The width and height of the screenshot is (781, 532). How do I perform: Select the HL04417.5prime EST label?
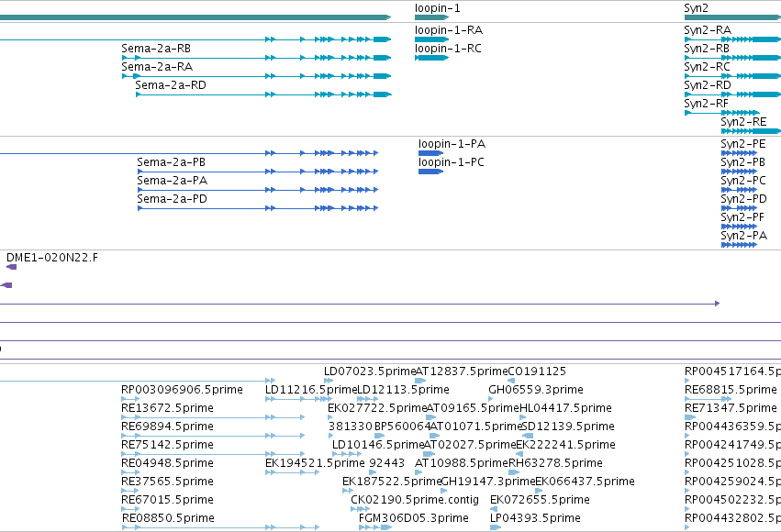click(566, 408)
